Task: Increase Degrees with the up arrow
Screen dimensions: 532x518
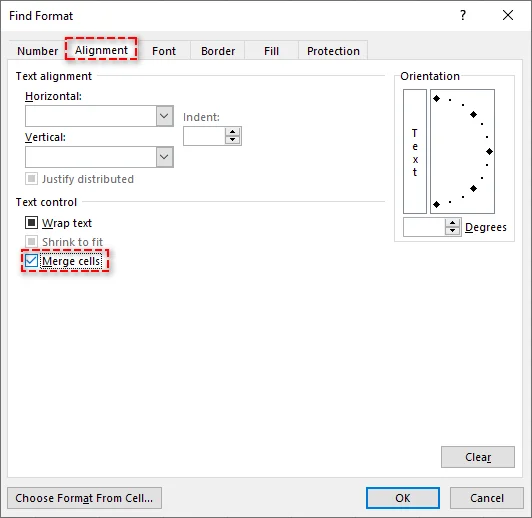Action: point(453,223)
